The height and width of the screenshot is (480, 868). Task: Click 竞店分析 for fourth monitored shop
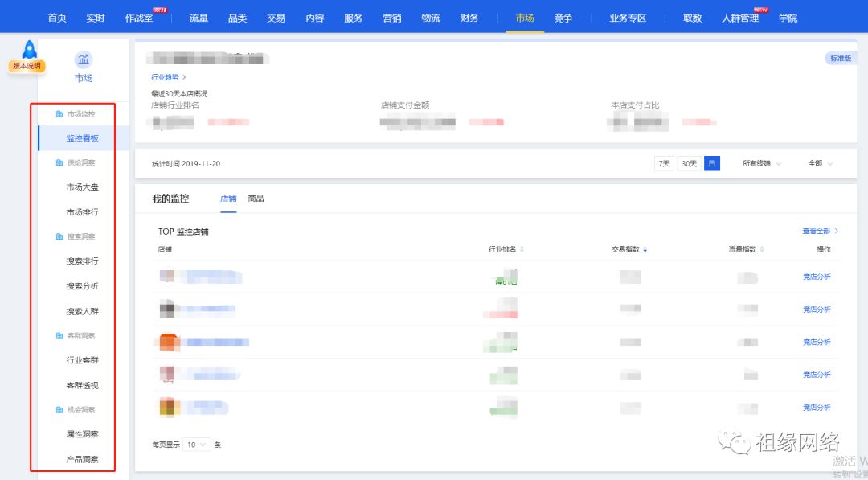(x=817, y=375)
